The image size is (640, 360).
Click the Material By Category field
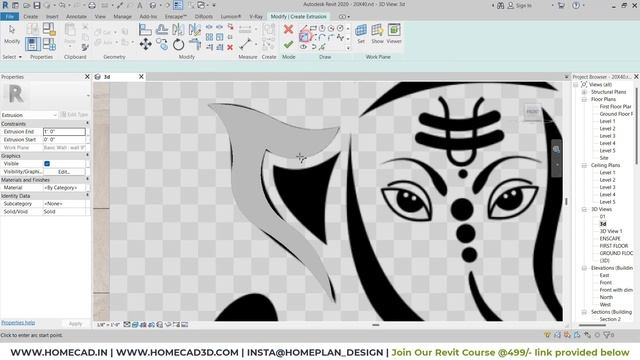coord(64,188)
